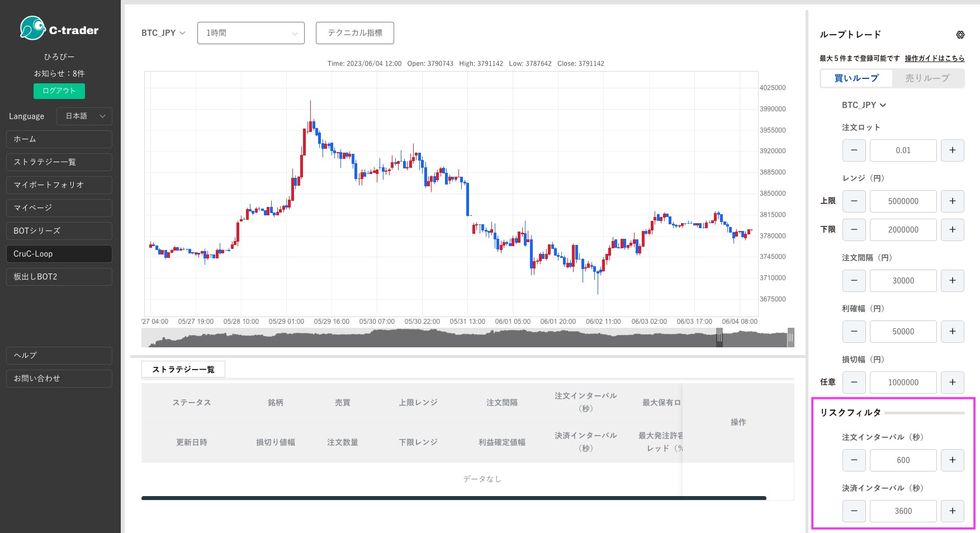Increase 注文ロット with the plus button

952,150
